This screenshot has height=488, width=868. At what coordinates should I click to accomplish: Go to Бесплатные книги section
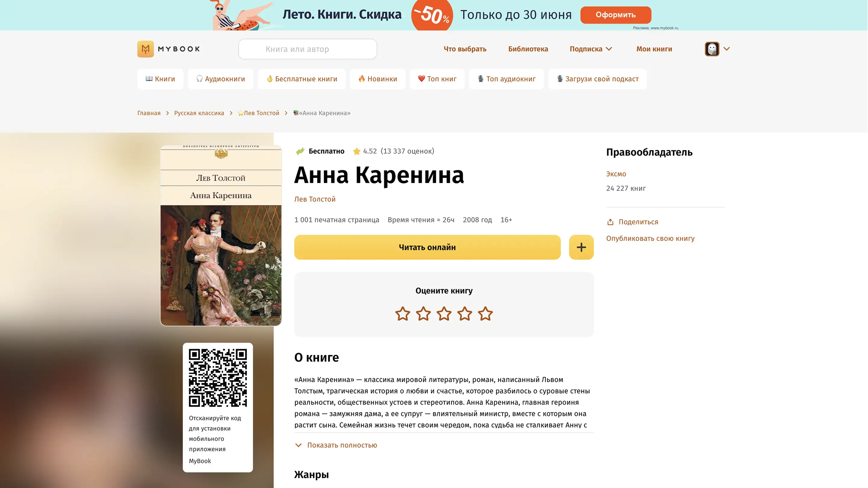click(302, 79)
